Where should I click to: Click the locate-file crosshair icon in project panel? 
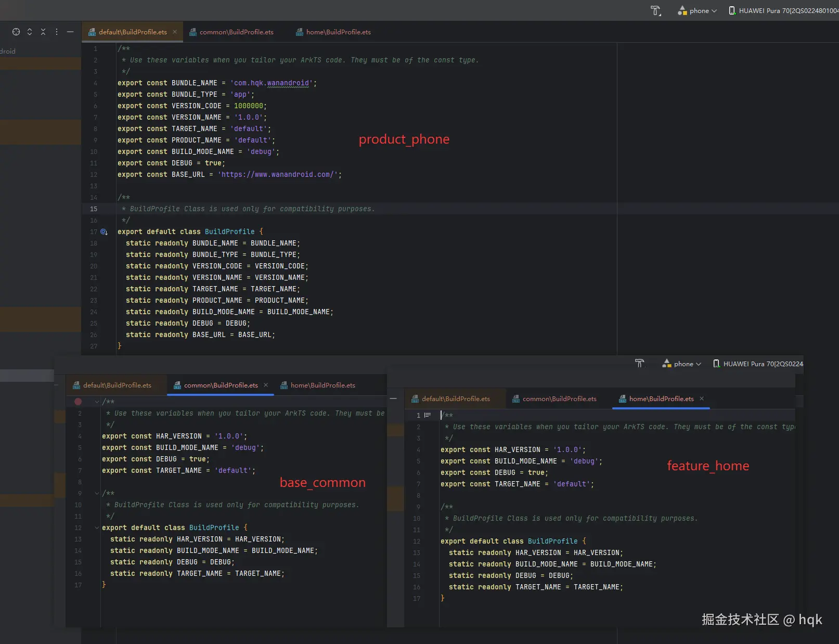(16, 32)
